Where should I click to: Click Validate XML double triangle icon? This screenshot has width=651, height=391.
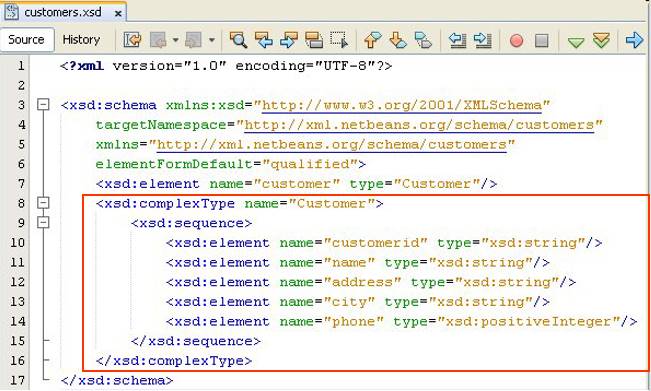pyautogui.click(x=601, y=40)
